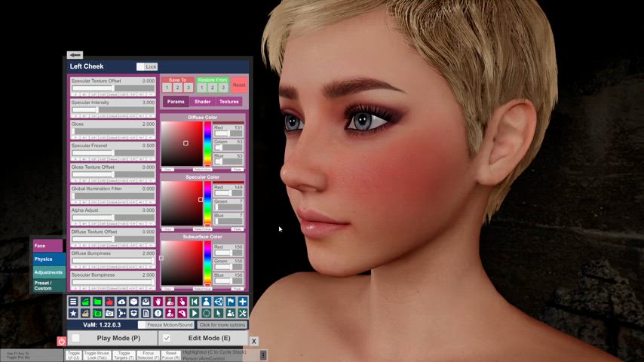
Task: Check the Play Mode (P) checkbox
Action: pyautogui.click(x=75, y=338)
